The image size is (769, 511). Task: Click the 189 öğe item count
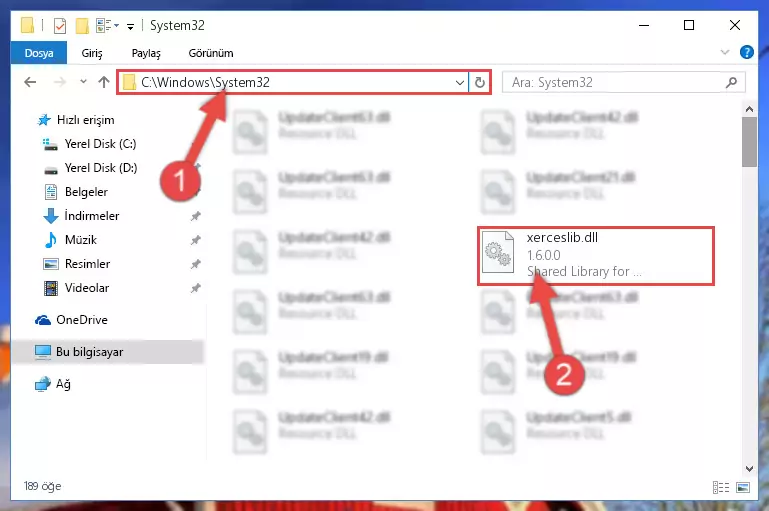43,486
